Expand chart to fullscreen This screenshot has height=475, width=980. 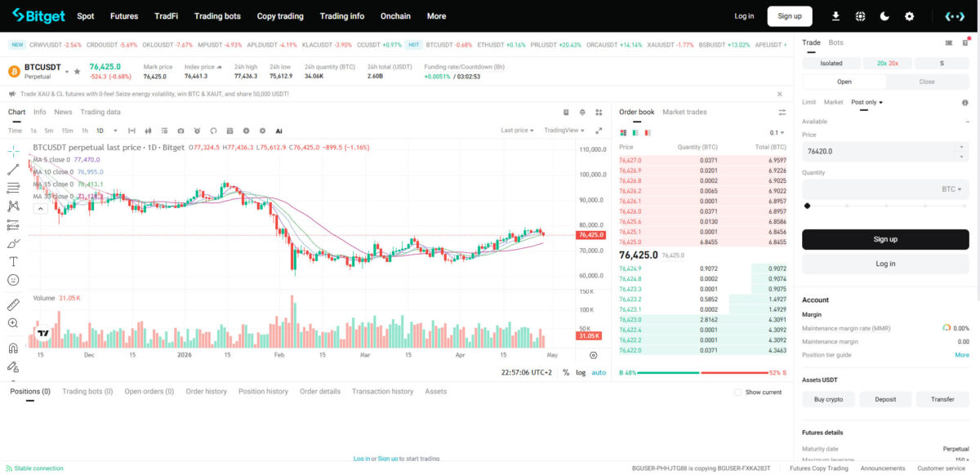click(599, 131)
